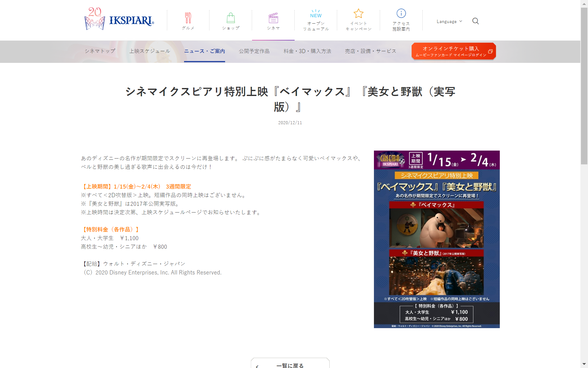
Task: Click オンラインチケット購入 orange button
Action: [x=454, y=51]
